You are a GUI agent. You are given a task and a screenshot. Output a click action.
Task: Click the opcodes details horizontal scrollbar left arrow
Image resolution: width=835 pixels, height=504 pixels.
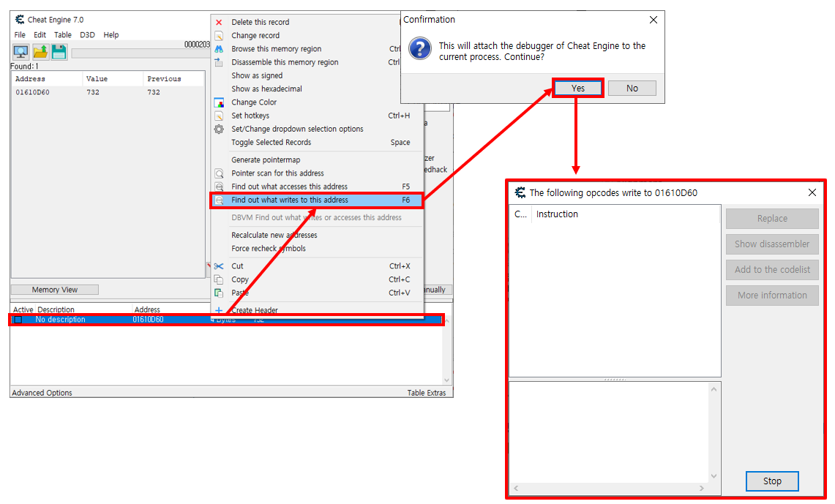516,488
